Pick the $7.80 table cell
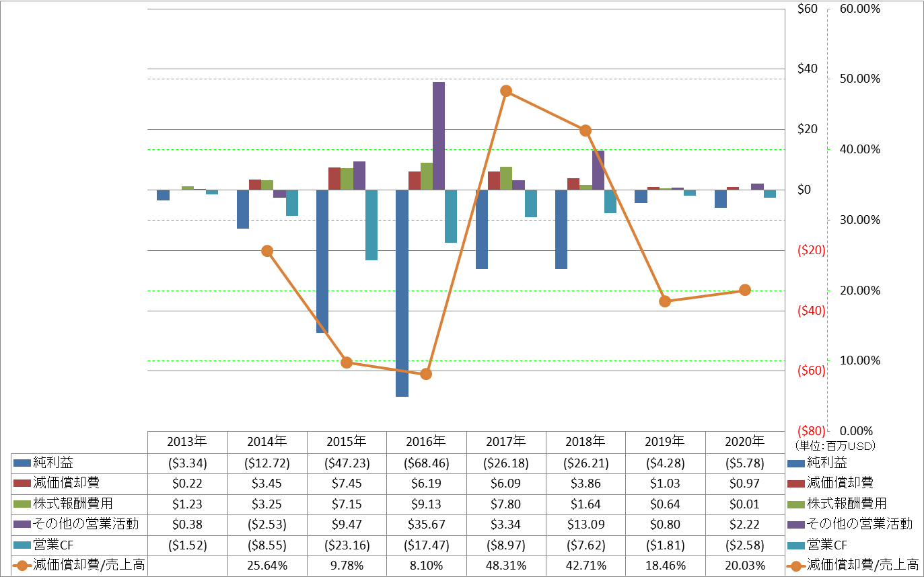The width and height of the screenshot is (924, 577). tap(506, 504)
